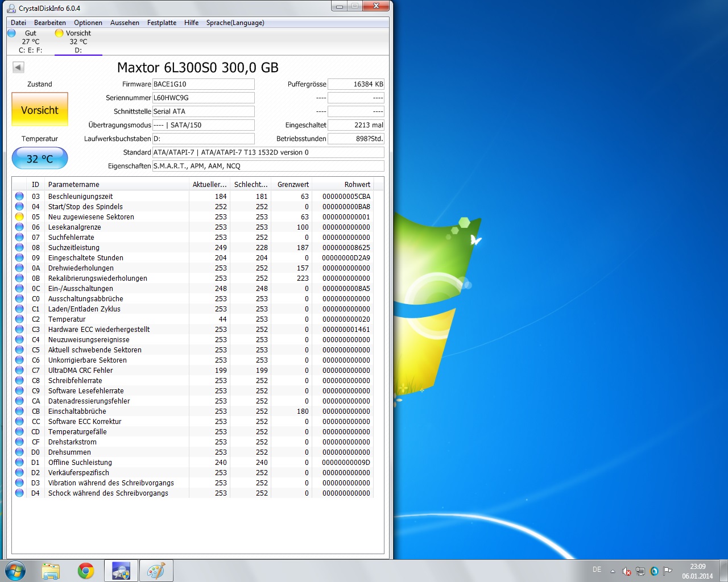Select Schock während des Schreibvorgangs row
Viewport: 728px width, 582px height.
(x=193, y=493)
